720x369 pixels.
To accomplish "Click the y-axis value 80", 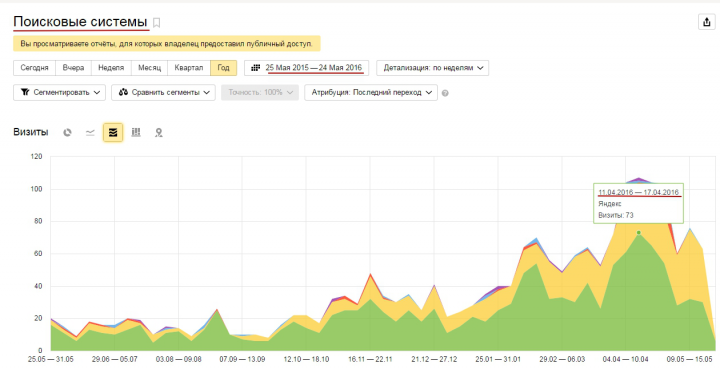I will 38,221.
